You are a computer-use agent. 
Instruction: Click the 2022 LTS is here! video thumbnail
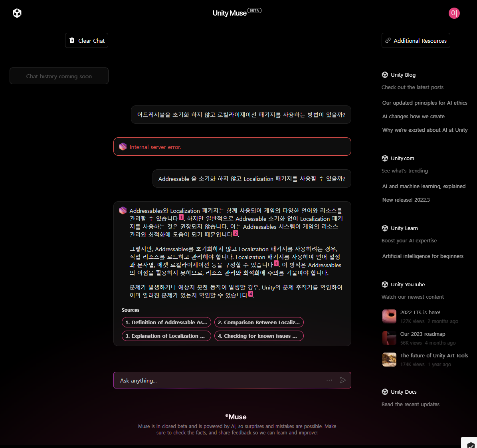(390, 317)
